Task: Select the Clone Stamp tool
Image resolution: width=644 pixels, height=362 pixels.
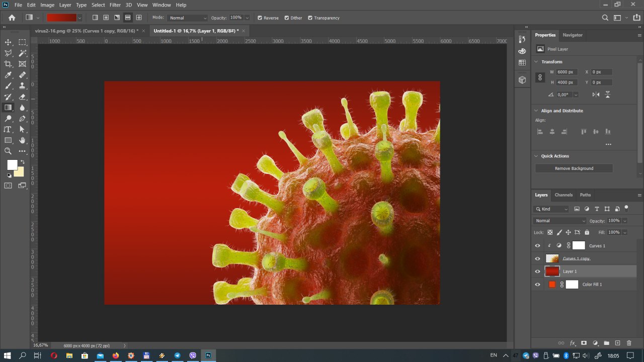Action: coord(22,85)
